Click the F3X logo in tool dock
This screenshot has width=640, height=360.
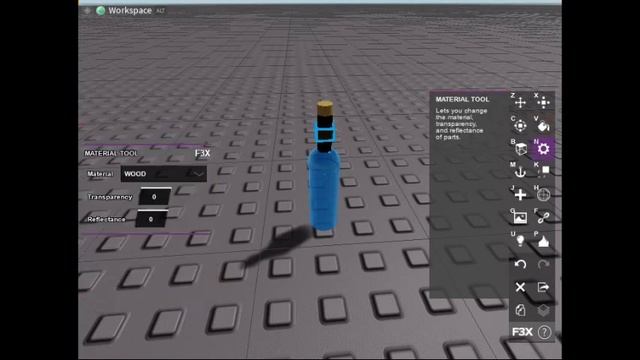[x=522, y=332]
